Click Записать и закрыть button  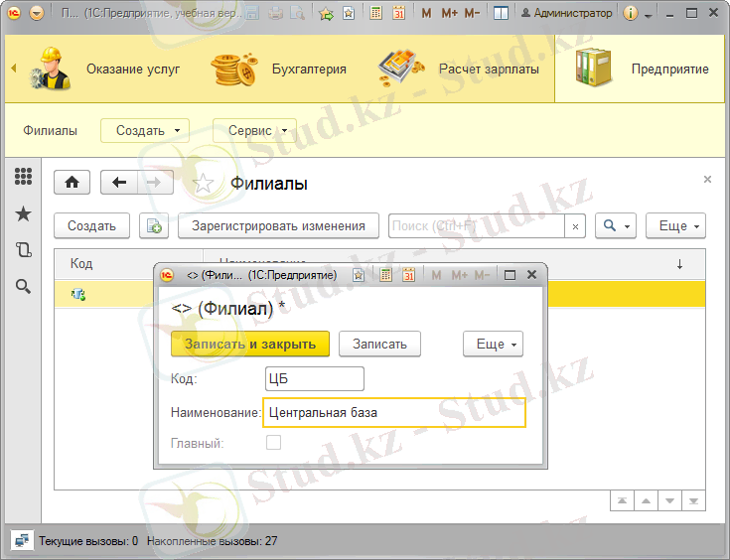pos(250,344)
